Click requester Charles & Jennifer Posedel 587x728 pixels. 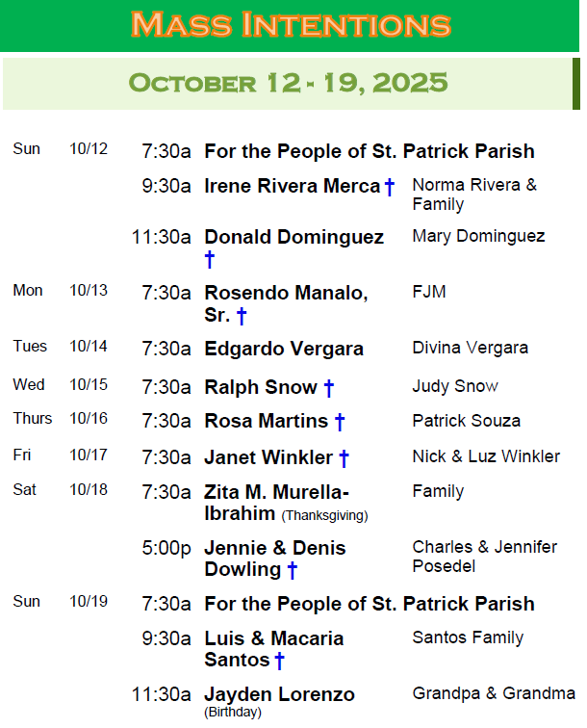[484, 557]
